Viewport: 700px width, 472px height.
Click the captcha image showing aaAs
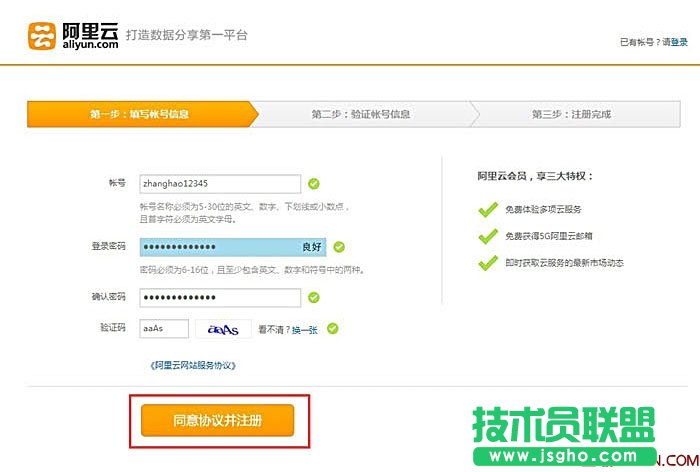click(x=222, y=328)
